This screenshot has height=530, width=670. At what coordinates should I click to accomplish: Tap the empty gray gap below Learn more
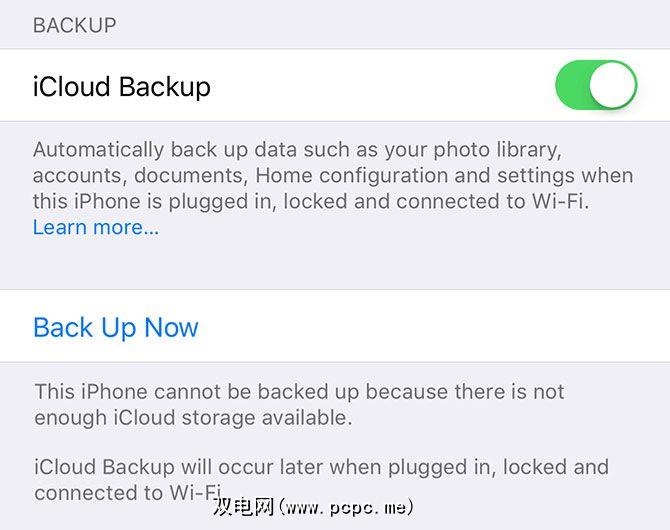(x=335, y=265)
